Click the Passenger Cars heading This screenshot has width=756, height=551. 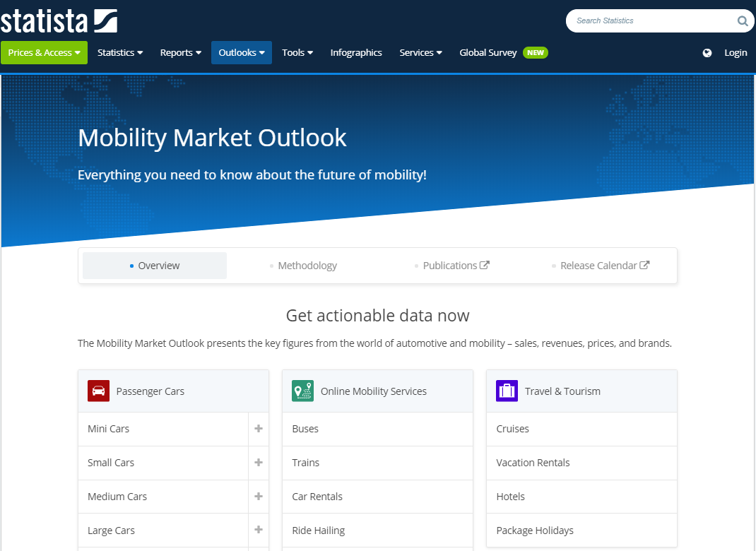150,391
